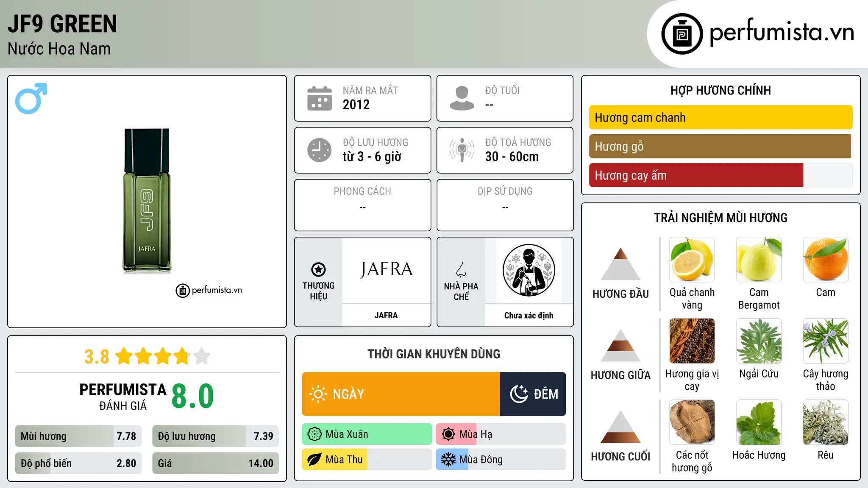Screen dimensions: 868x488
Task: Click the Nước Hoa Nam subtitle
Action: [x=59, y=49]
